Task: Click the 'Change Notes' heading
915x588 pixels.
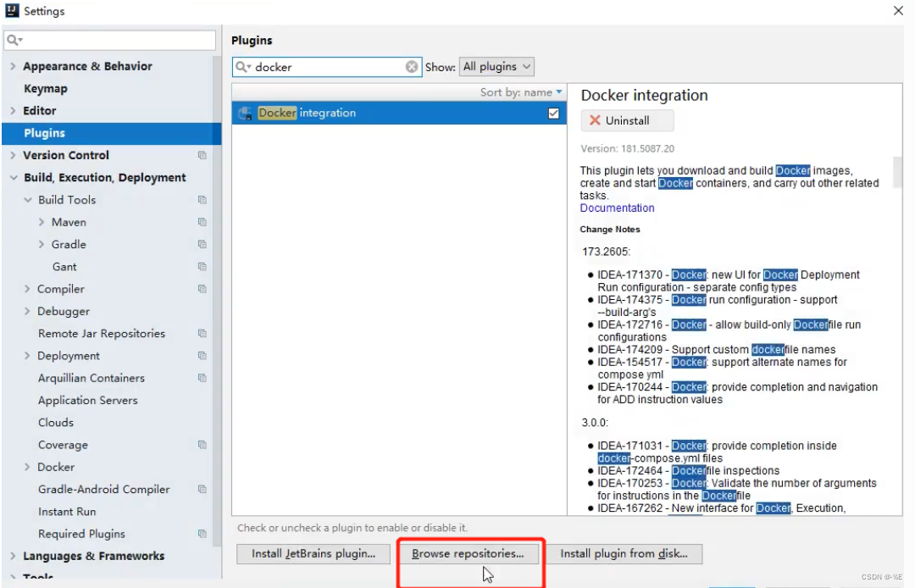Action: point(610,230)
